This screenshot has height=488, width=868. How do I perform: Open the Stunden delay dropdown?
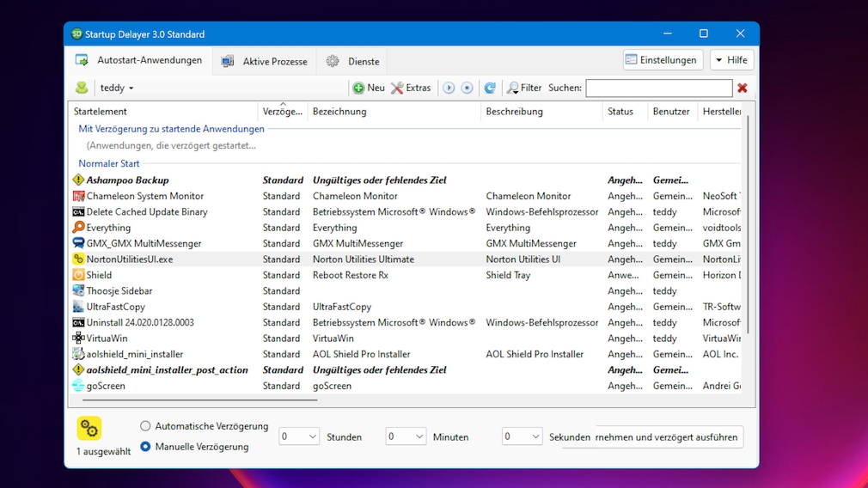299,436
